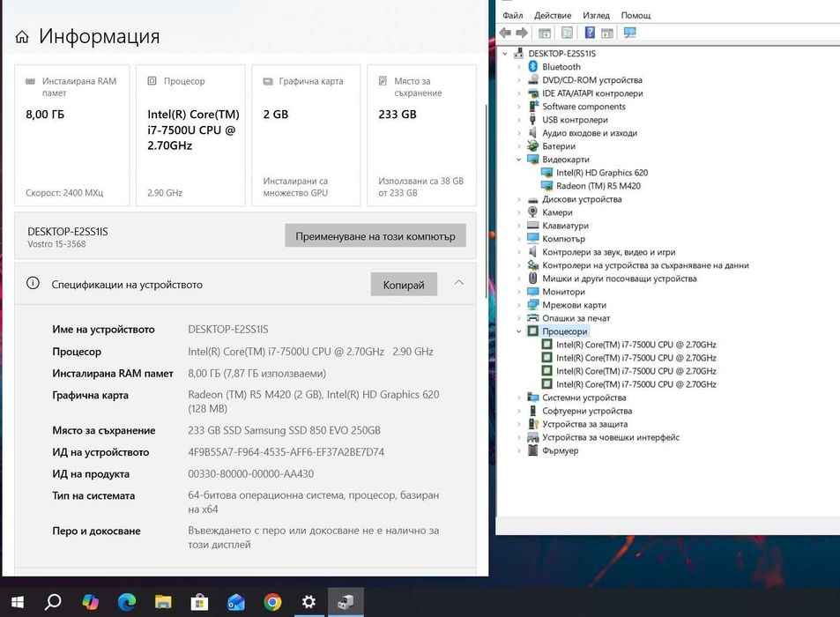Click Място за съхранение card

click(421, 136)
